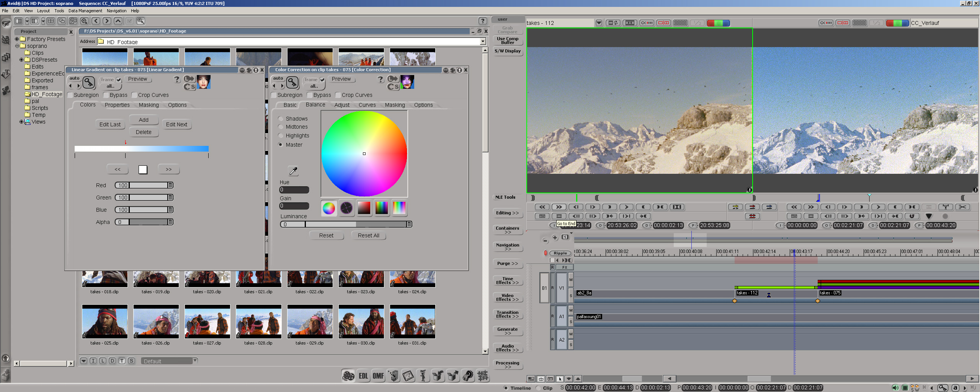Enable the Bypass checkbox in Linear Gradient
The width and height of the screenshot is (980, 392).
106,95
